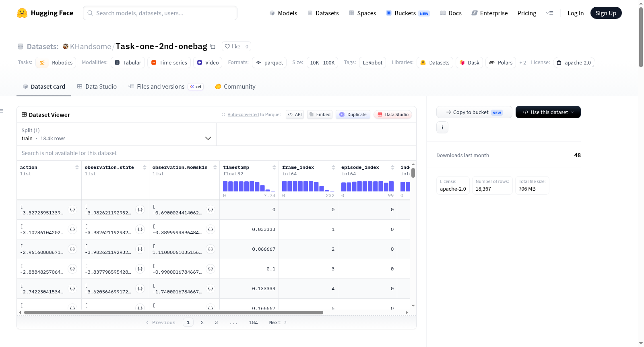This screenshot has height=347, width=644.
Task: Expand the action cell in the row with timestamp 0.1
Action: pos(72,269)
